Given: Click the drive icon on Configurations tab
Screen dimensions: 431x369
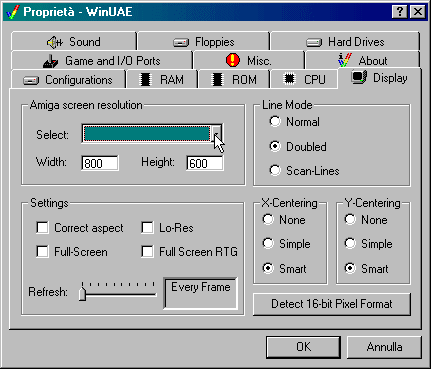Looking at the screenshot, I should 31,81.
